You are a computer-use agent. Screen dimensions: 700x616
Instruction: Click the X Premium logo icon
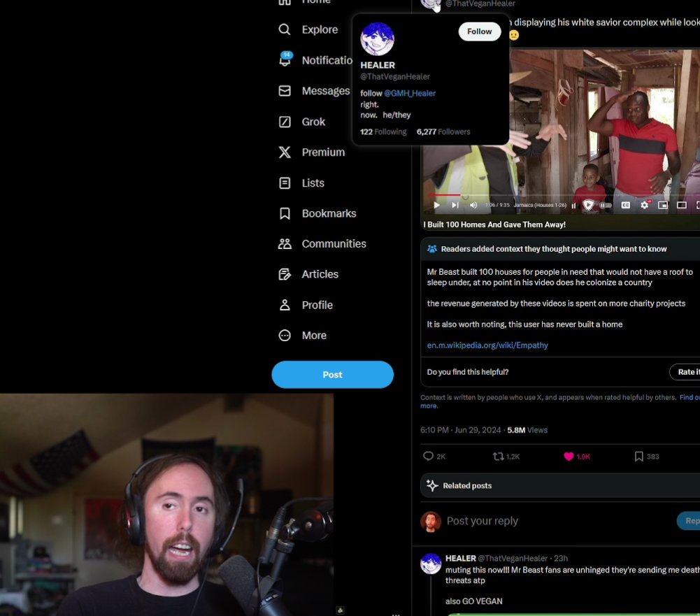[x=285, y=152]
